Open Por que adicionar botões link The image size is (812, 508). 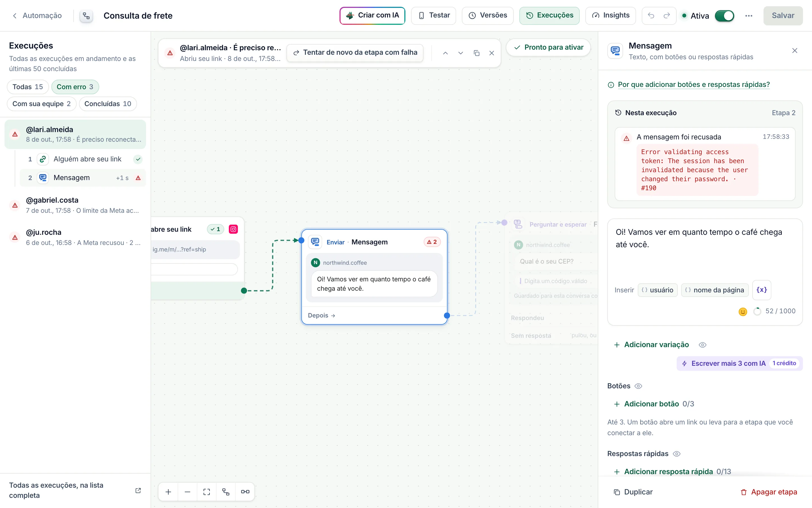click(x=694, y=85)
